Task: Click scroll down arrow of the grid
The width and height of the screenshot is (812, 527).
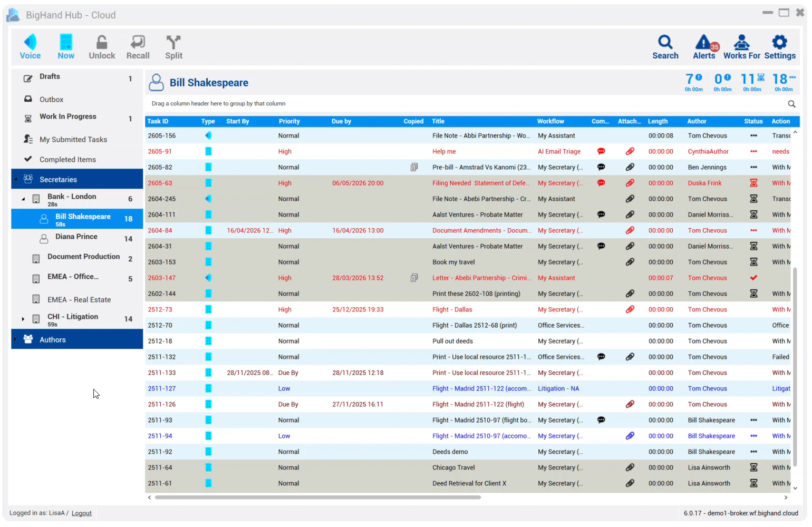Action: click(x=795, y=489)
